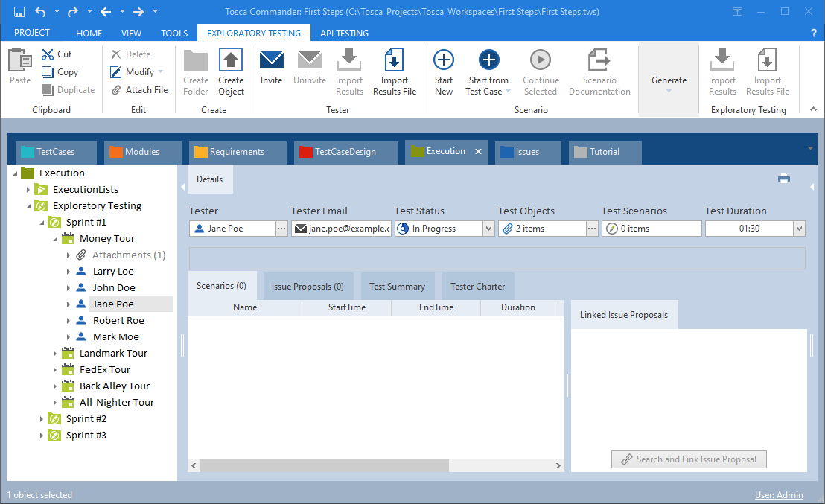Close the Execution tab
The height and width of the screenshot is (504, 825).
coord(479,152)
